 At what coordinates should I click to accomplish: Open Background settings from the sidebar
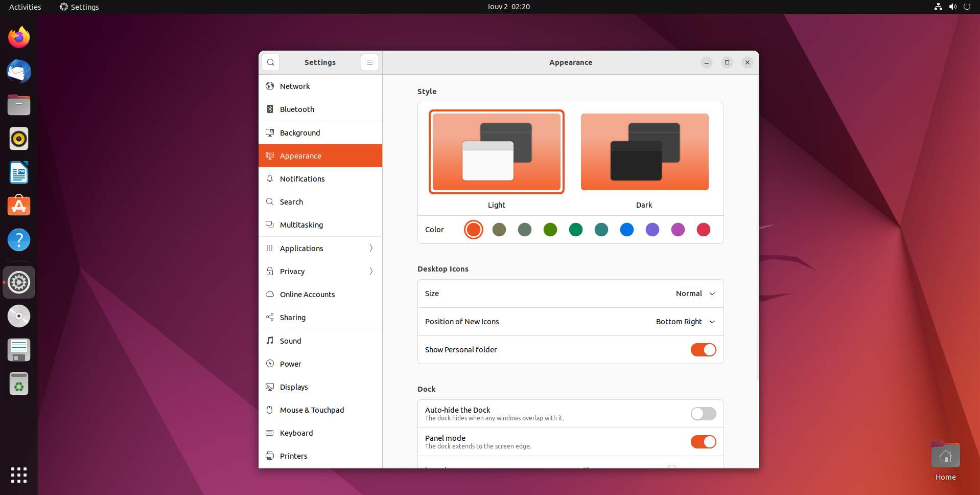click(299, 132)
